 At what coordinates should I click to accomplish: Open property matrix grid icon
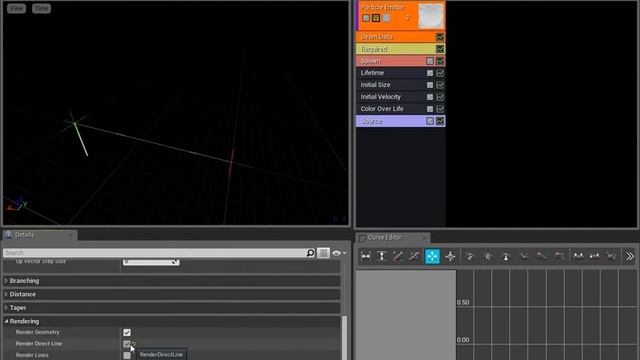pyautogui.click(x=323, y=253)
